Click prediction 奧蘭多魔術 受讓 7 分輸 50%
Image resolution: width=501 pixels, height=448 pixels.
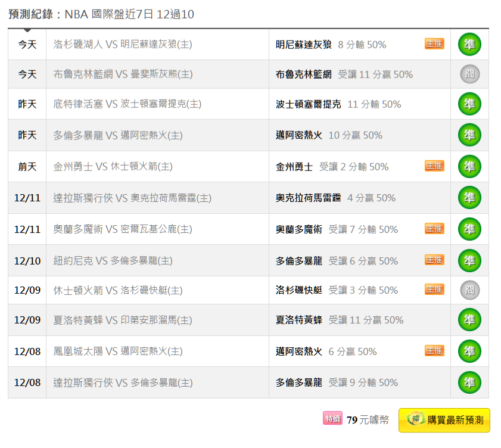pos(337,229)
